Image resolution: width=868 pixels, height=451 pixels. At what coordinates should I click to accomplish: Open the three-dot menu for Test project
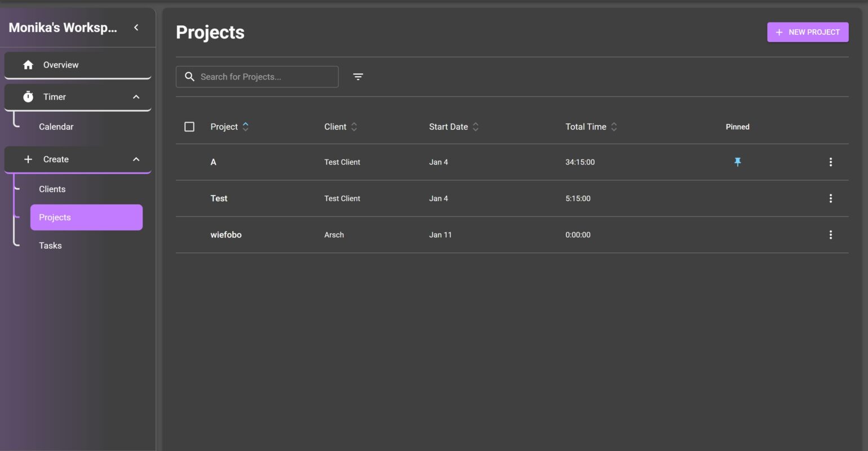coord(830,198)
